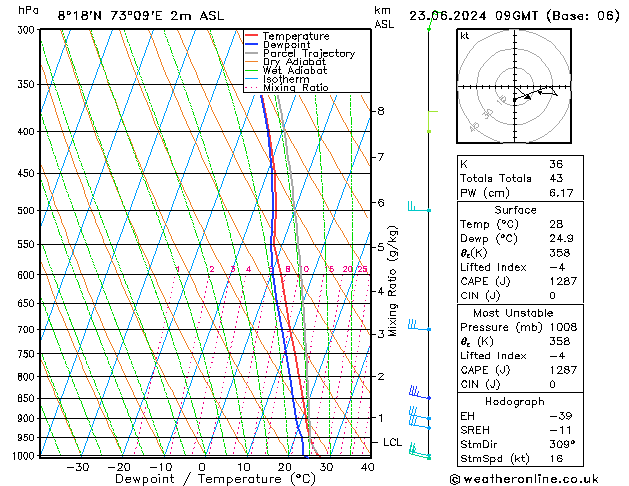Click the 500 hPa wind barb
This screenshot has width=629, height=486.
419,208
